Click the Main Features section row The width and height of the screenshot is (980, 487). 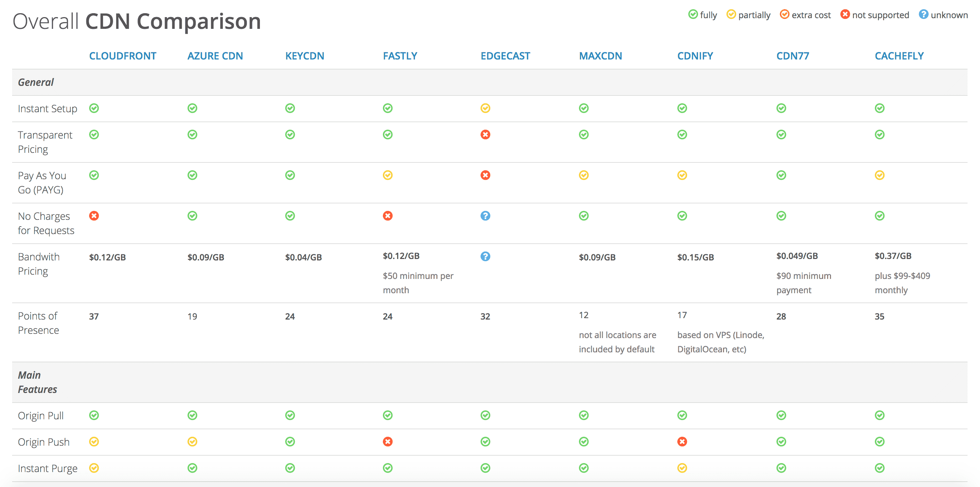tap(37, 382)
